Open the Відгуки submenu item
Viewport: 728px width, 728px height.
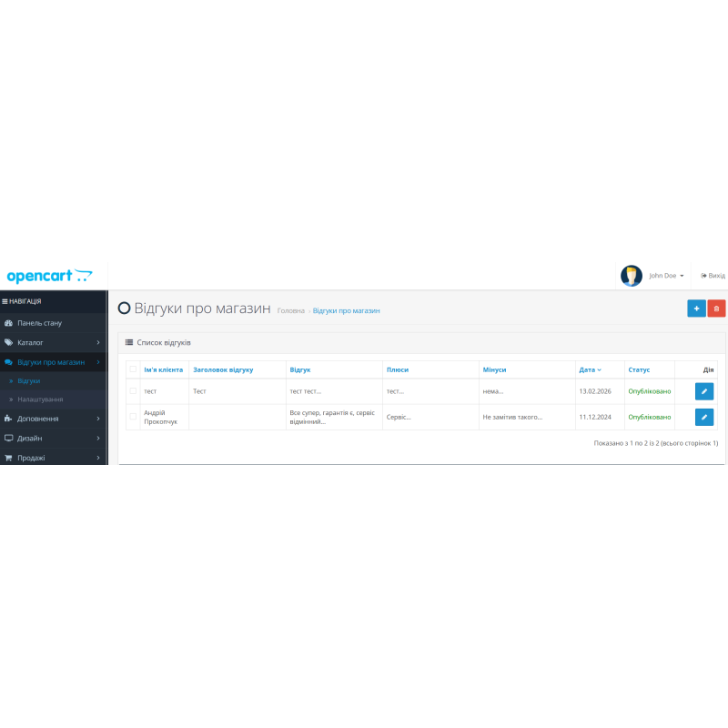36,380
